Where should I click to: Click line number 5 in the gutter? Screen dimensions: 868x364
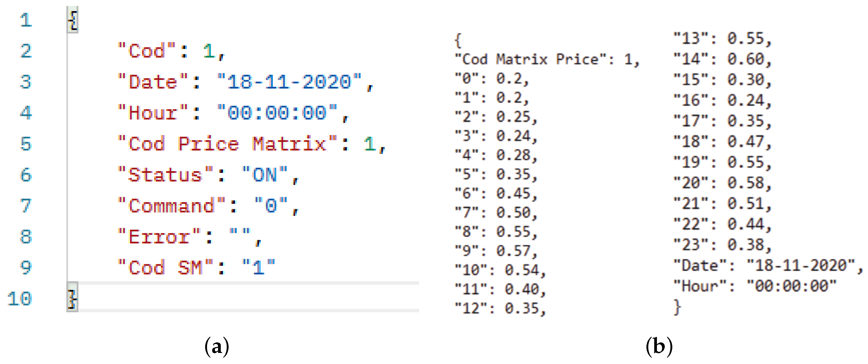coord(26,144)
